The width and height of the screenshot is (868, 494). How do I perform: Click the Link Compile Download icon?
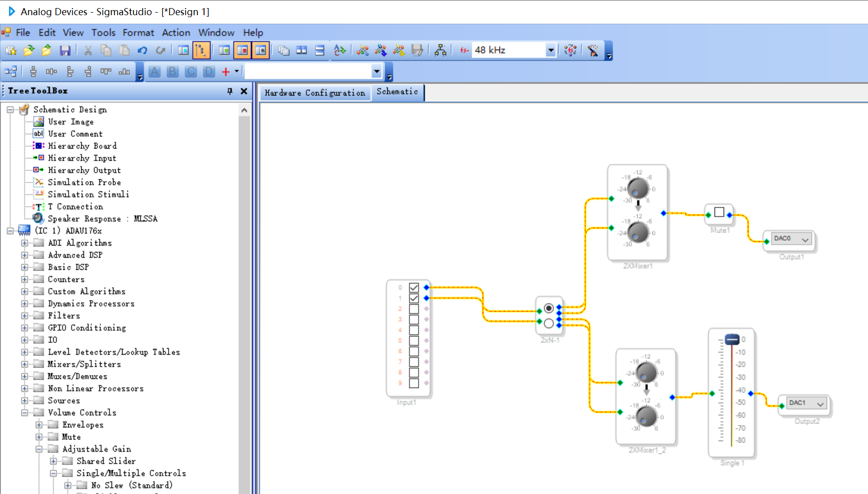pos(399,50)
